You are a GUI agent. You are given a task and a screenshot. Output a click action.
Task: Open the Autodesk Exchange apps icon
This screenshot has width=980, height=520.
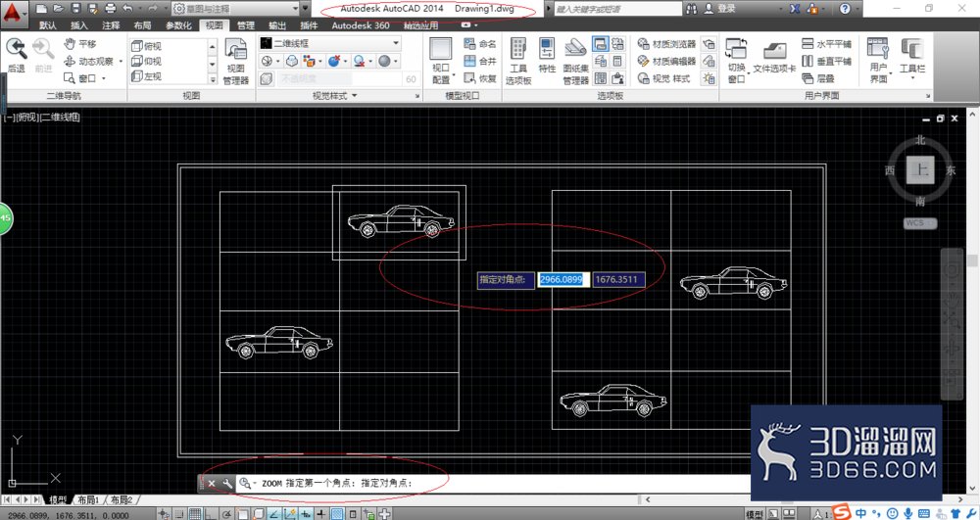(795, 9)
